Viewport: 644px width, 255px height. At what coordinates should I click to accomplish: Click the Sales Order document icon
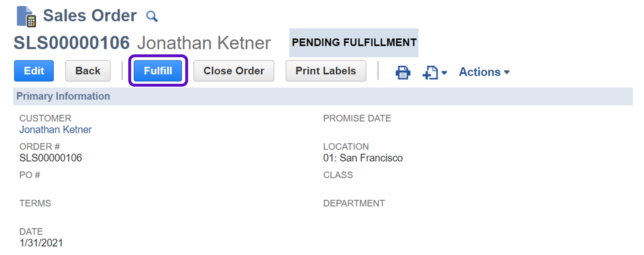click(x=26, y=16)
